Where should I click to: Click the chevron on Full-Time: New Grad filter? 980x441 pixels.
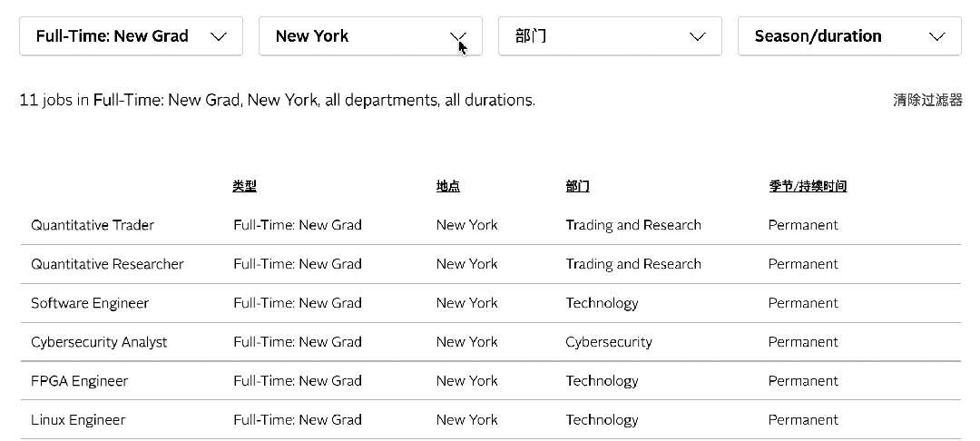tap(219, 36)
